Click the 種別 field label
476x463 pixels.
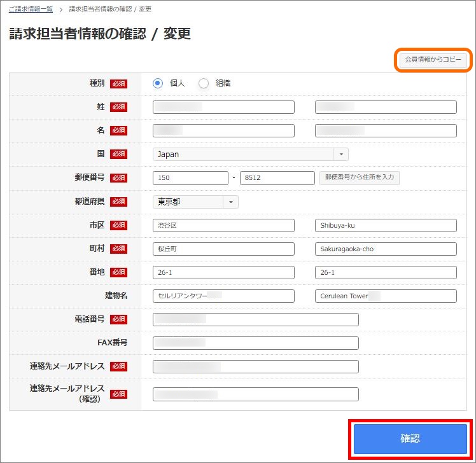(97, 83)
